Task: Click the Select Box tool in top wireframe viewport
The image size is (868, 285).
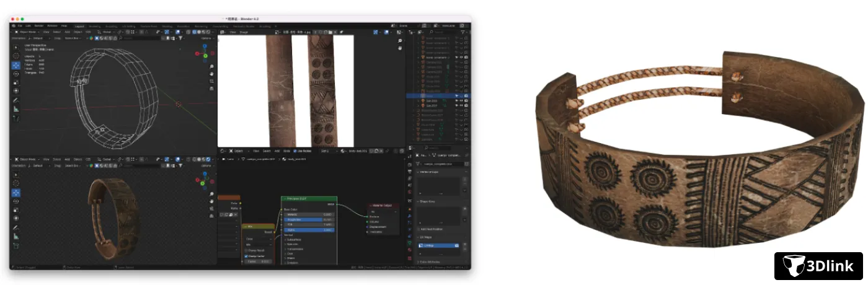Action: (16, 47)
